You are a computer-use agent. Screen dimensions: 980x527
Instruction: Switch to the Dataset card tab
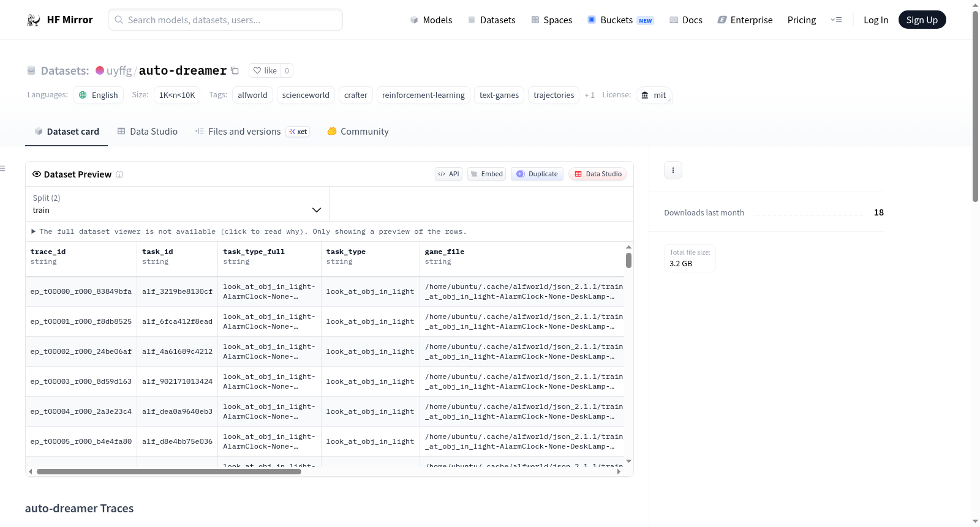[x=67, y=132]
